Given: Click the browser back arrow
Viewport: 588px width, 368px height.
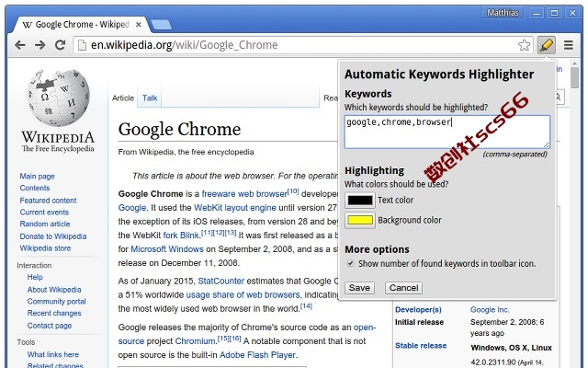Looking at the screenshot, I should tap(20, 45).
